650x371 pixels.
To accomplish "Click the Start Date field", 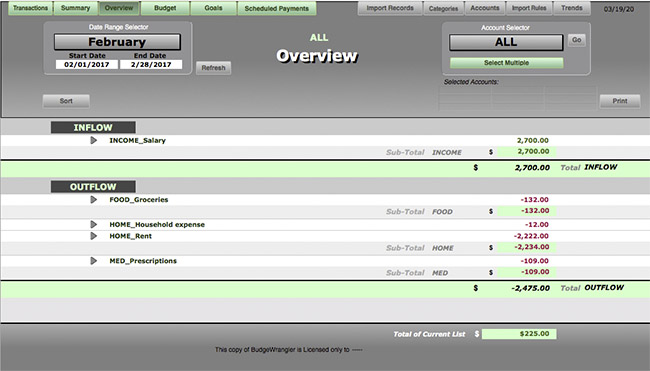I will tap(87, 65).
